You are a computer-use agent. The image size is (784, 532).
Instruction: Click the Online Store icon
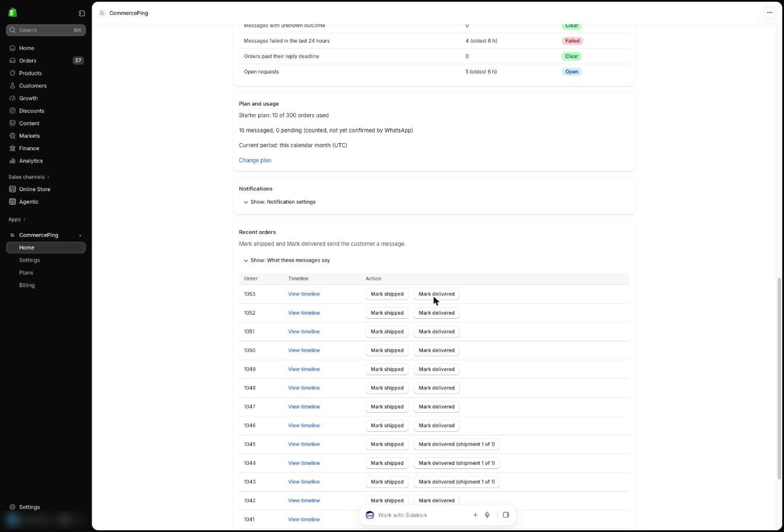pyautogui.click(x=12, y=189)
